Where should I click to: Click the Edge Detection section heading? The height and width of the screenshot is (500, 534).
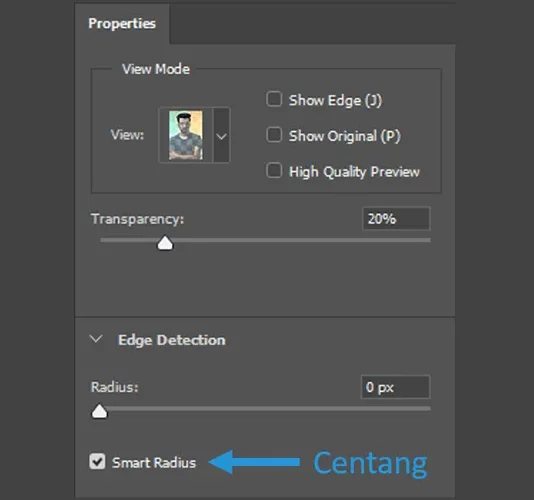click(x=172, y=340)
